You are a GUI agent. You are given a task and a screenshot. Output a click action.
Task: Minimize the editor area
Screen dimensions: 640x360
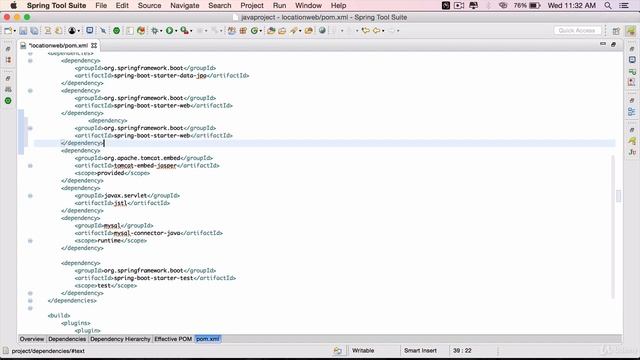click(x=603, y=44)
